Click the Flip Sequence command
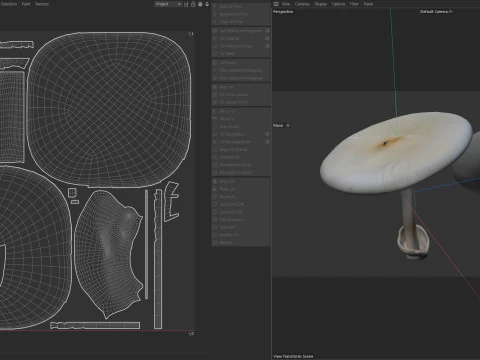This screenshot has width=480, height=360. click(241, 220)
